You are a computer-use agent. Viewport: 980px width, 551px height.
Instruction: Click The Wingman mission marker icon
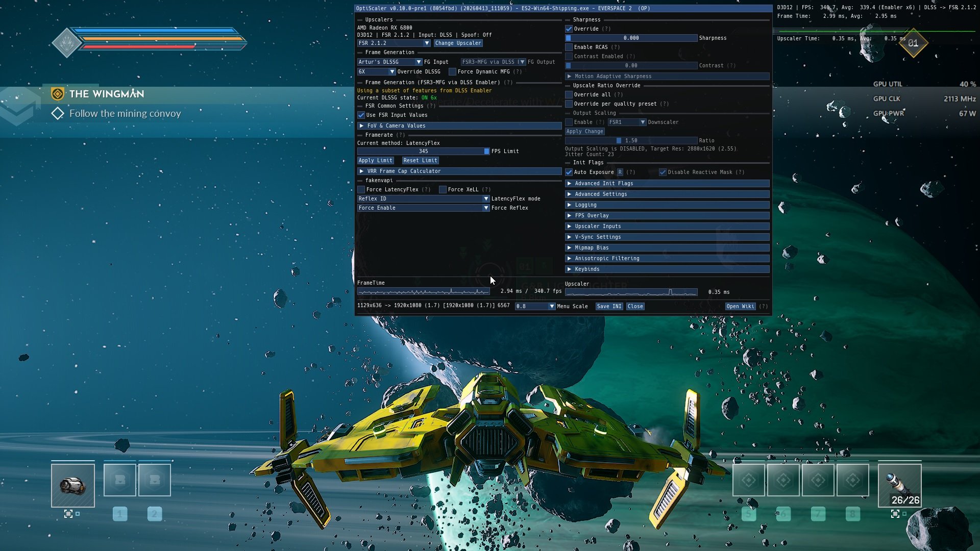coord(58,94)
